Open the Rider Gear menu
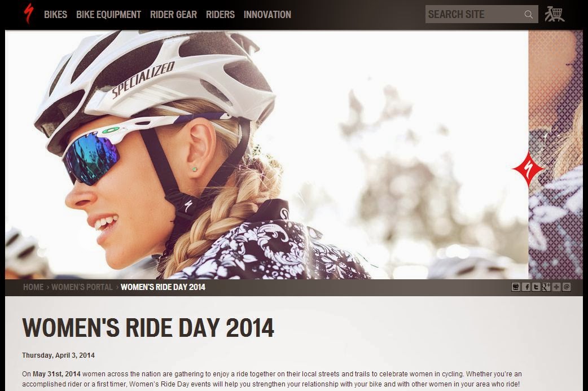The image size is (588, 391). [x=173, y=15]
